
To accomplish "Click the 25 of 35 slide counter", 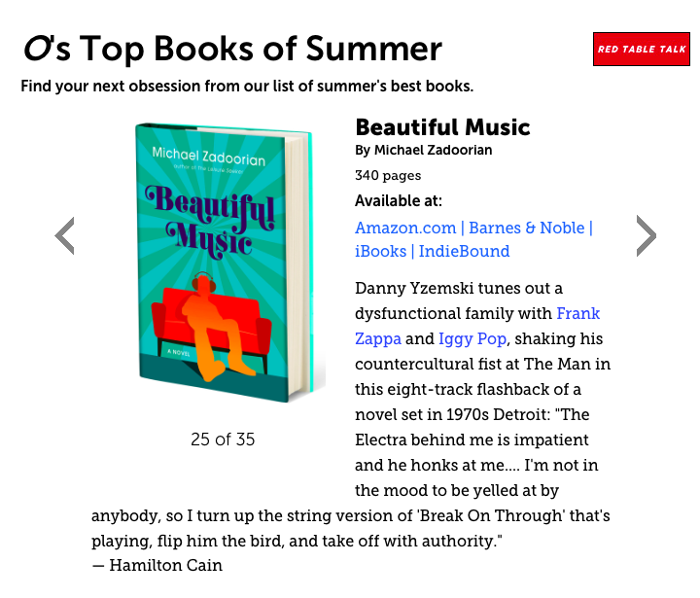I will tap(223, 440).
